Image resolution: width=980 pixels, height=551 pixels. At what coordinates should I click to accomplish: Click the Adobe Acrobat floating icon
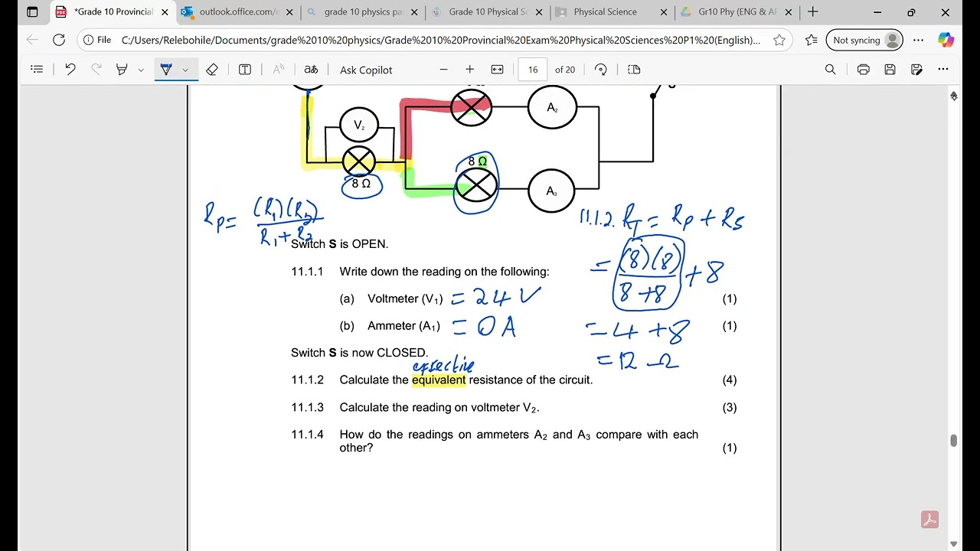(929, 520)
